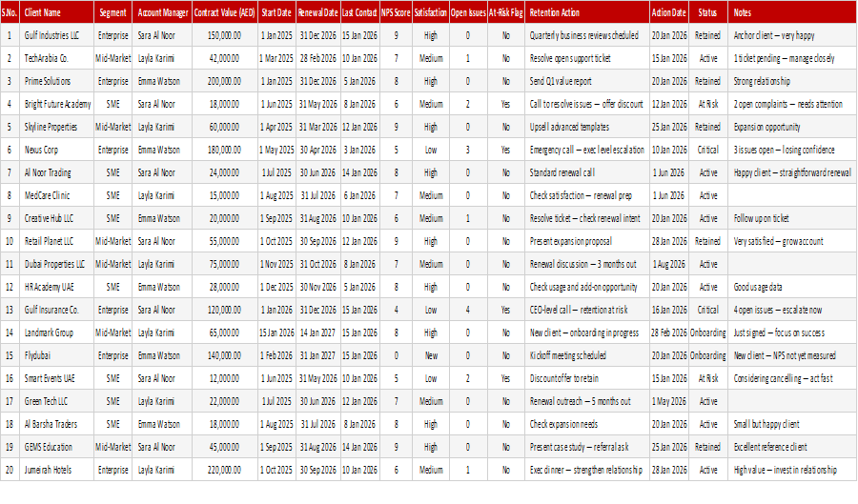Image resolution: width=858 pixels, height=504 pixels.
Task: Select 'Quarterly business reviews scheduled' cell
Action: (x=587, y=35)
